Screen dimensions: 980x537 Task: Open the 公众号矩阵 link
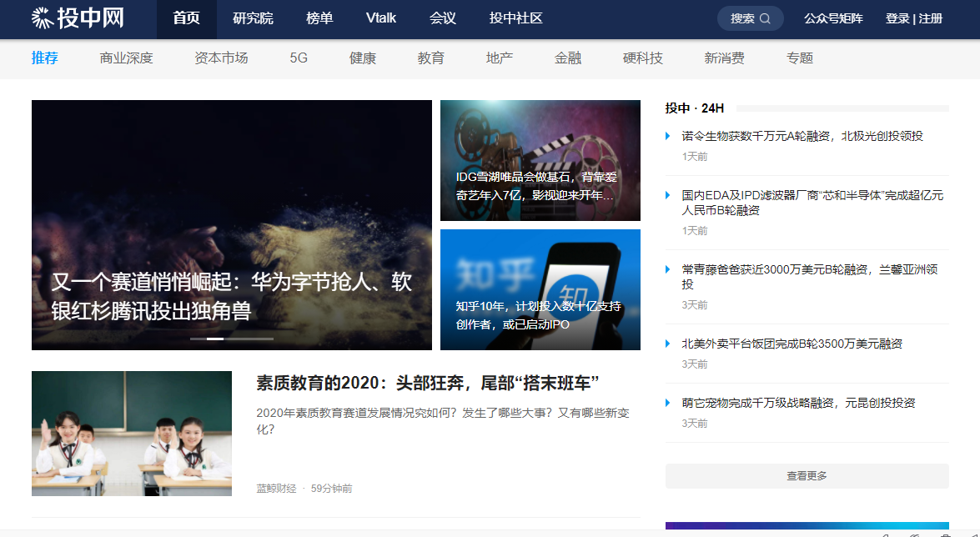coord(833,18)
